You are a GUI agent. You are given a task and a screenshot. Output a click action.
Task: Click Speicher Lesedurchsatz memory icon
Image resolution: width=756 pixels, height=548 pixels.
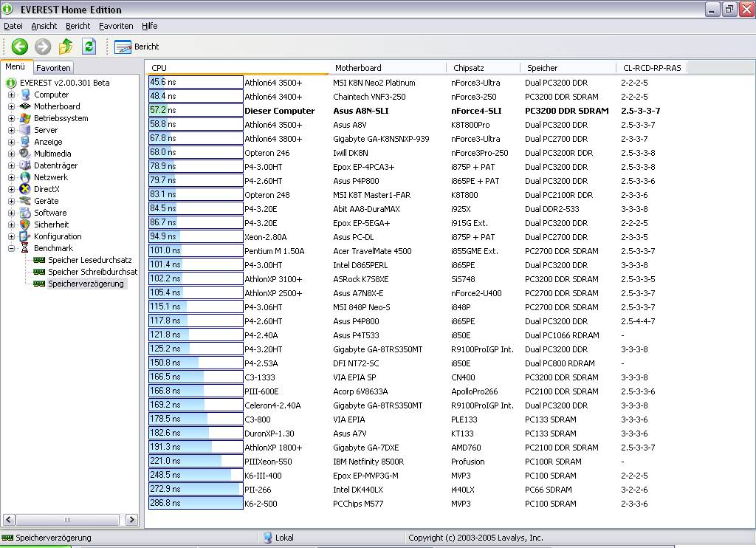[x=39, y=260]
